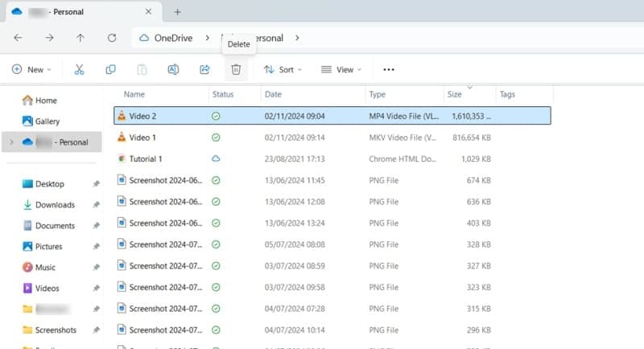Screen dimensions: 644x349
Task: Open a new tab with plus
Action: pyautogui.click(x=177, y=12)
